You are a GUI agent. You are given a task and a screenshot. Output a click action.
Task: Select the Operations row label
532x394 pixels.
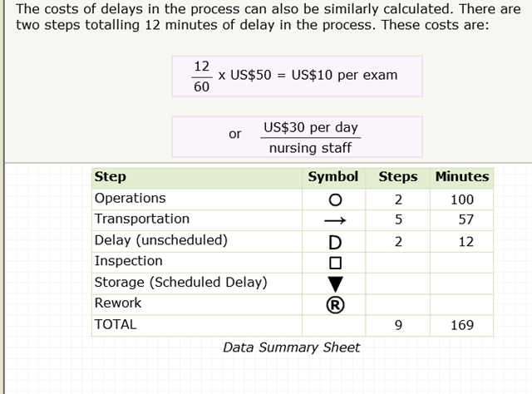[x=130, y=199]
